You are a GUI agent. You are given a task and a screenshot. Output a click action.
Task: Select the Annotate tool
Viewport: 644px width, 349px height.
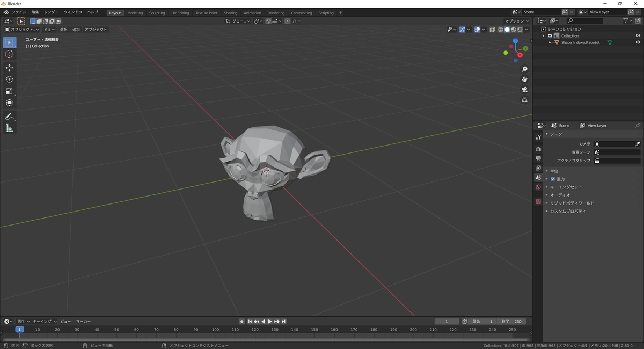pos(10,117)
